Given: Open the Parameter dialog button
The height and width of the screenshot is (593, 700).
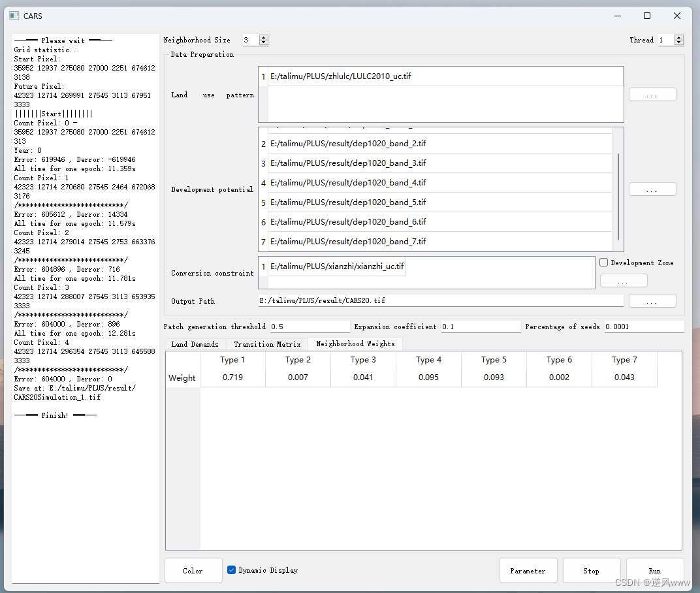Looking at the screenshot, I should click(x=528, y=571).
